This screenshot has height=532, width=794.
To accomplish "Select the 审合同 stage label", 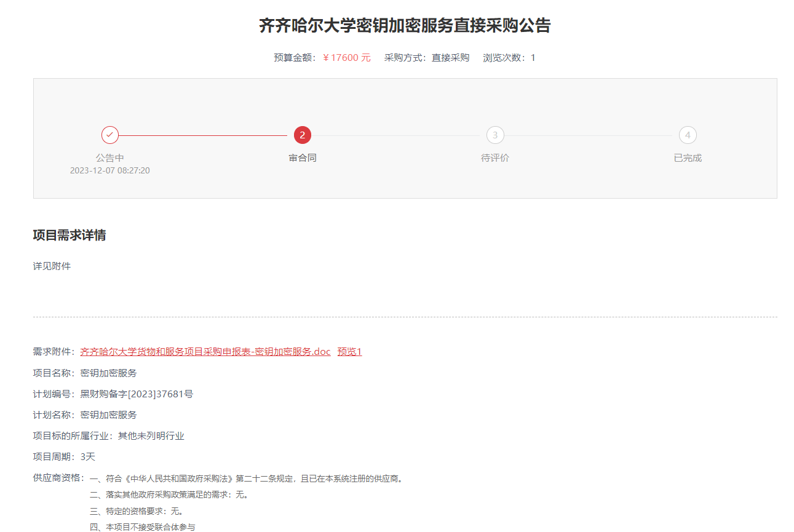I will [x=302, y=157].
